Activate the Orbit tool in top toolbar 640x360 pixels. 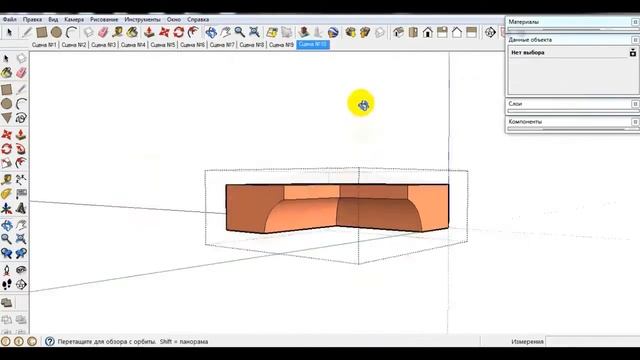[211, 32]
